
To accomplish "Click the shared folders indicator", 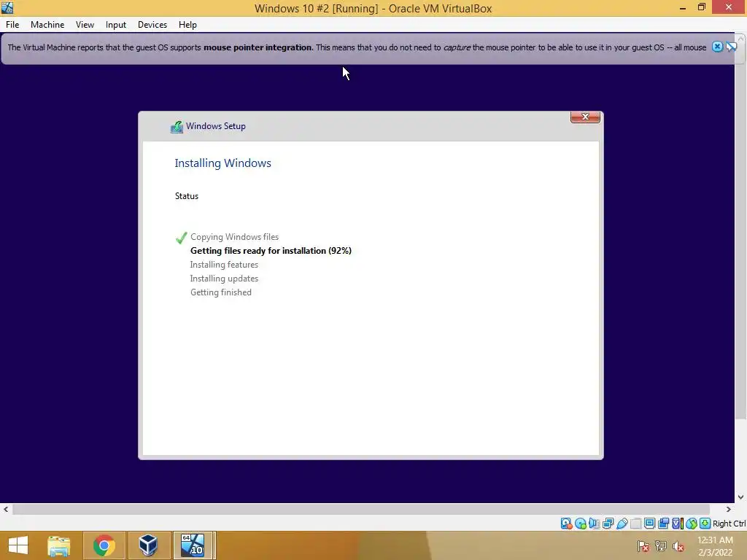I will (635, 524).
